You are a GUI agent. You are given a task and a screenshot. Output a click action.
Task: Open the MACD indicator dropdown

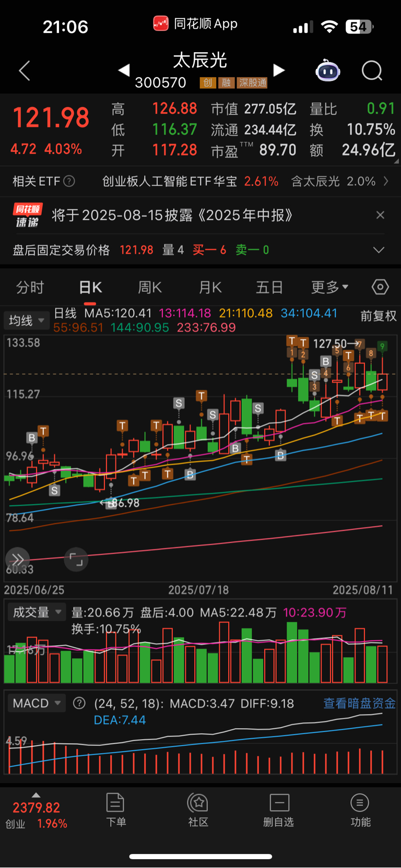click(x=37, y=703)
